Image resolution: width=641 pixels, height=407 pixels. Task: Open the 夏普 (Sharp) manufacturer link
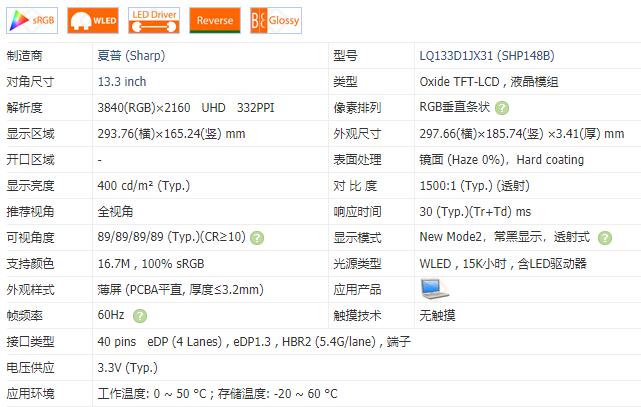[x=131, y=56]
